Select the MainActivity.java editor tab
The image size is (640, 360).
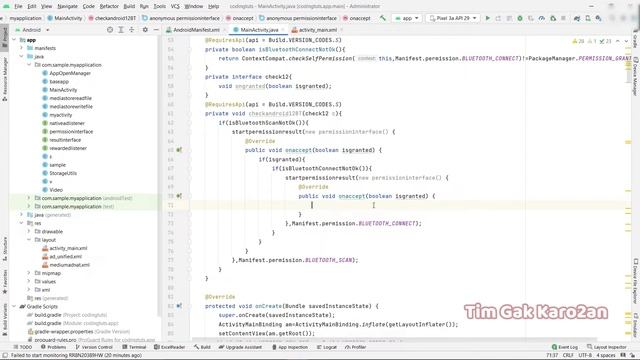tap(256, 30)
